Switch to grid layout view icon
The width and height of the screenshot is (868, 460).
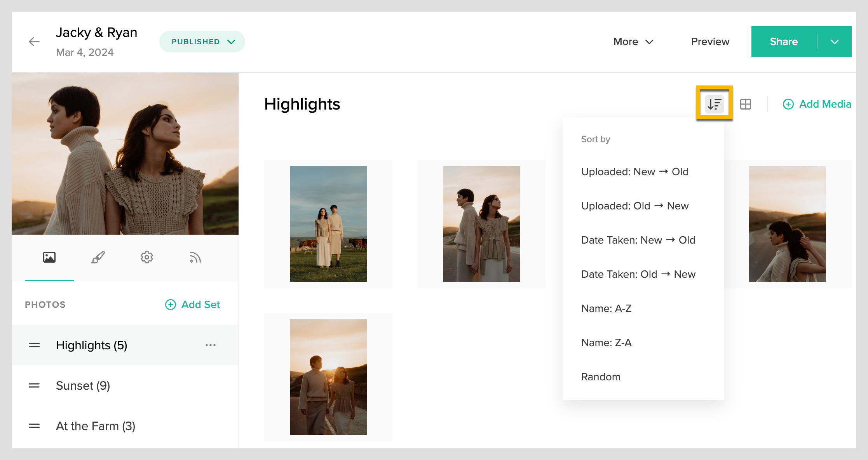tap(745, 104)
